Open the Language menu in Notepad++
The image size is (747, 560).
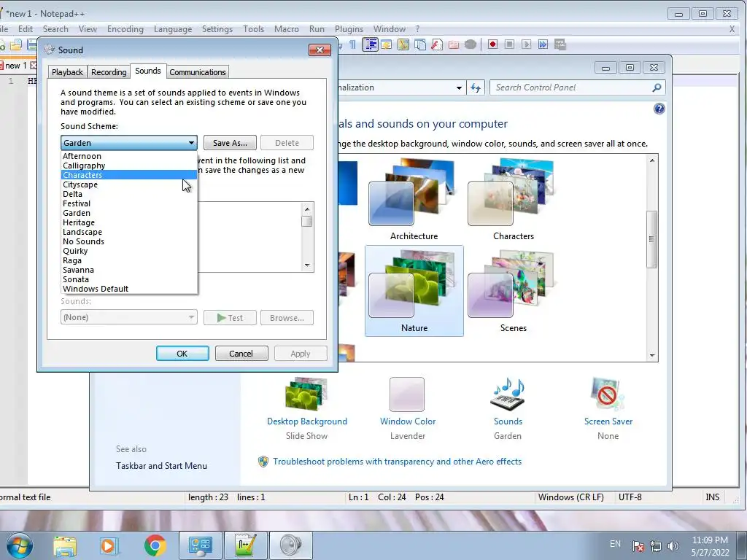[172, 29]
